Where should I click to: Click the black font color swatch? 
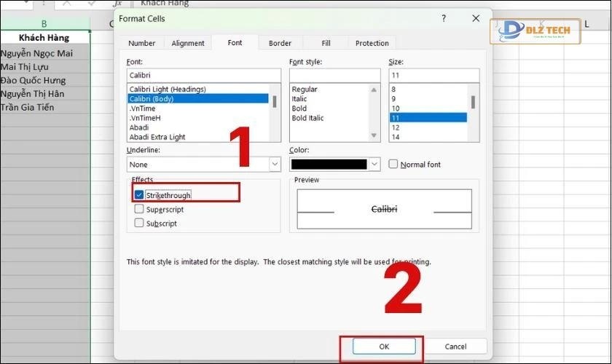click(328, 165)
